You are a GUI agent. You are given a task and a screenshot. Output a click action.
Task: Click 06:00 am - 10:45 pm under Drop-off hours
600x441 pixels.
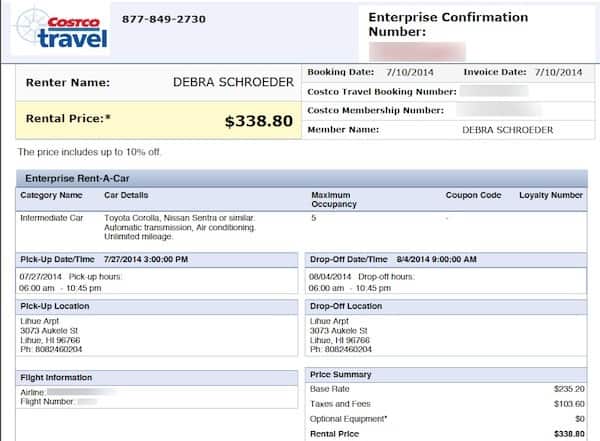pyautogui.click(x=350, y=288)
